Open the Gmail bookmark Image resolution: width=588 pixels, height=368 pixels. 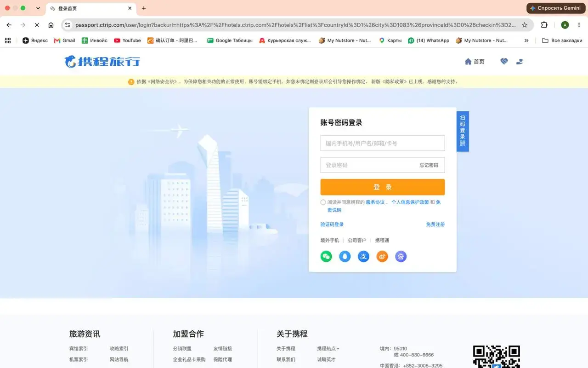[64, 40]
